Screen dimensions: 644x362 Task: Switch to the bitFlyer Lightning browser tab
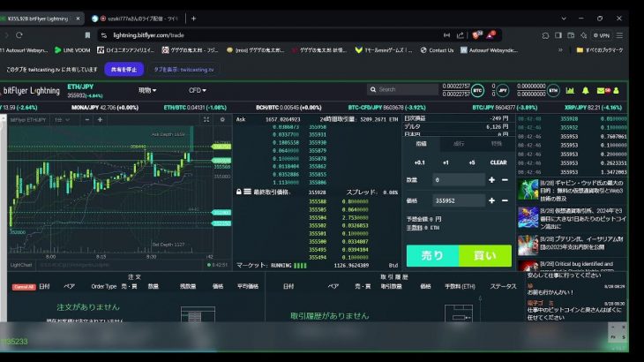coord(37,19)
